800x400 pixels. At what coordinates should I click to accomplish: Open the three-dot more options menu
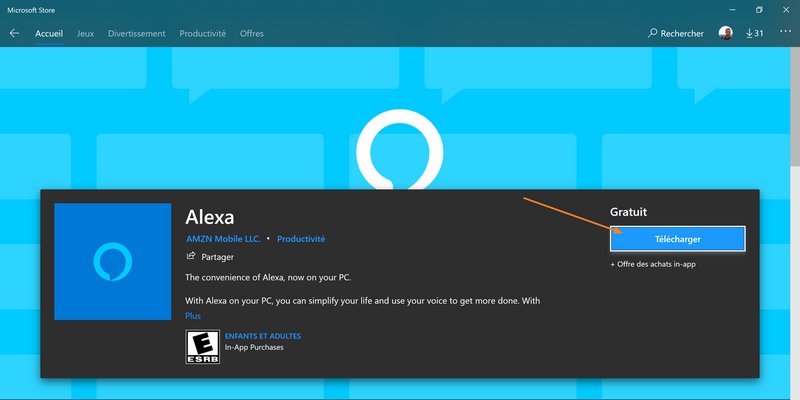pos(785,32)
